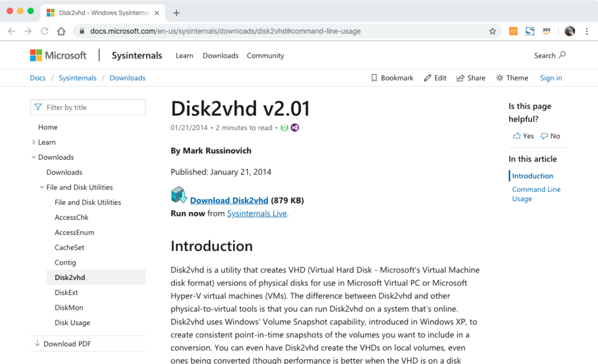Screen dimensions: 598x364
Task: Open the Community menu item
Action: pos(265,56)
